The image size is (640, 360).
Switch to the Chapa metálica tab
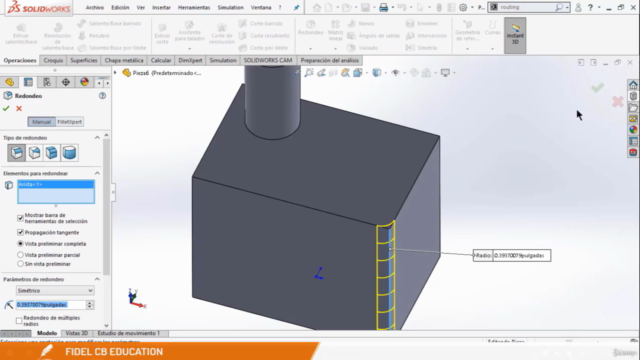click(x=124, y=60)
